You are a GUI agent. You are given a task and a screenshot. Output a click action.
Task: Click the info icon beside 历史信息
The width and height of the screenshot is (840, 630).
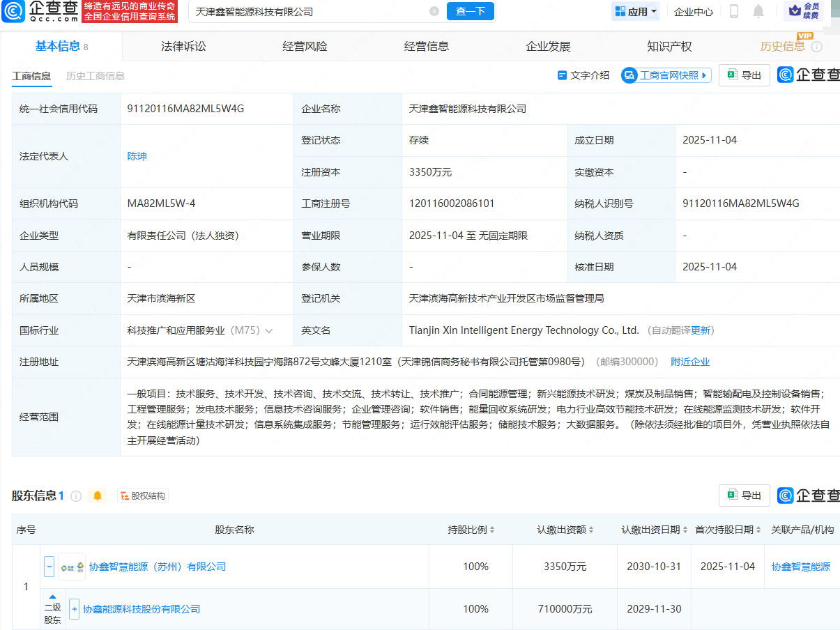click(x=816, y=47)
